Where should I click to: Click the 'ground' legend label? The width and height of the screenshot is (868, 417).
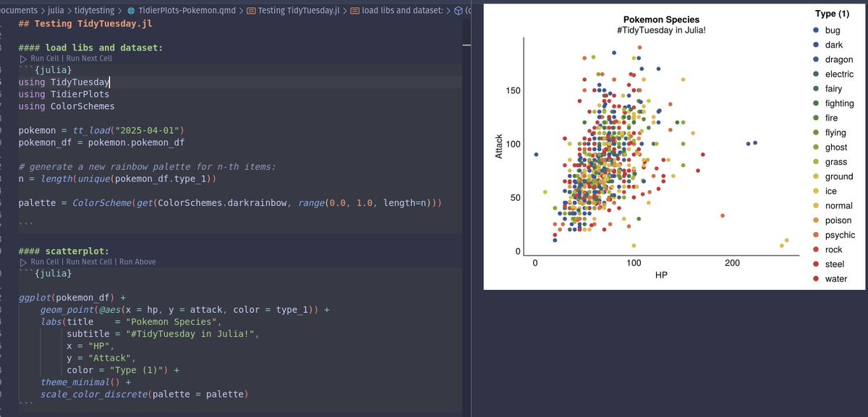[839, 176]
